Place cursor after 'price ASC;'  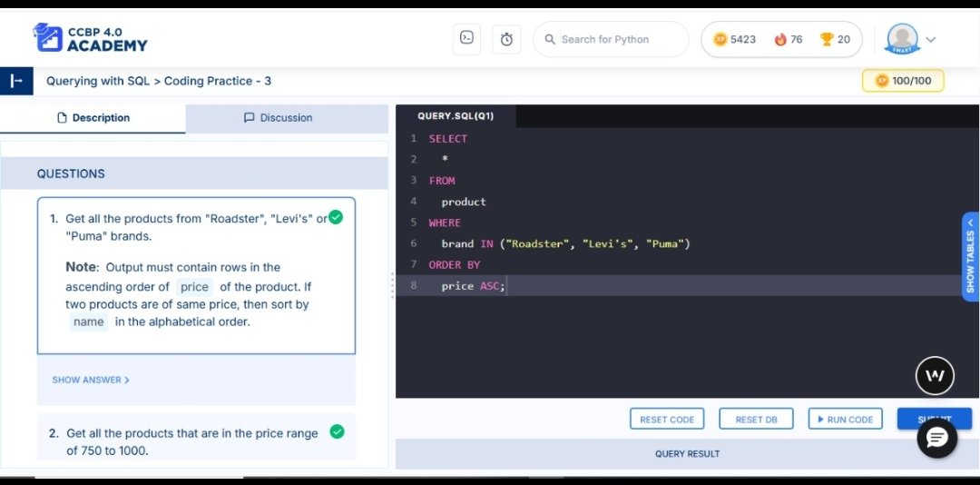coord(507,286)
